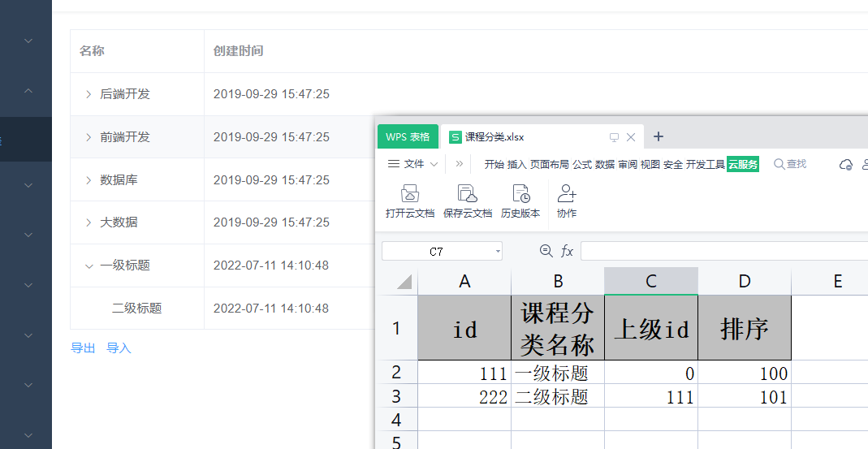Open the dropdown arrow next to 文件

tap(434, 165)
